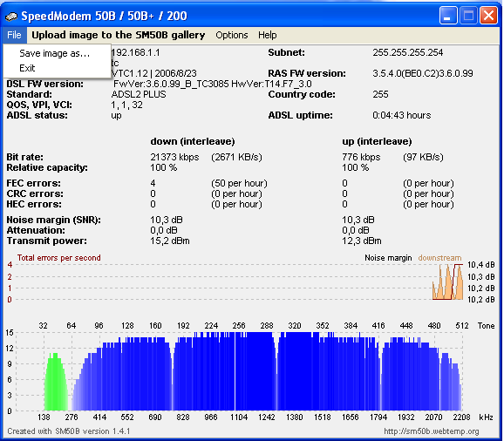Choose Save image as... from File menu
This screenshot has height=441, width=504.
coord(55,53)
